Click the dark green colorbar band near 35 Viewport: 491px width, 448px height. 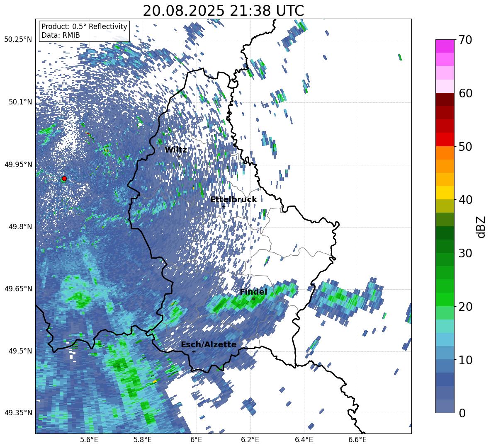pos(445,233)
